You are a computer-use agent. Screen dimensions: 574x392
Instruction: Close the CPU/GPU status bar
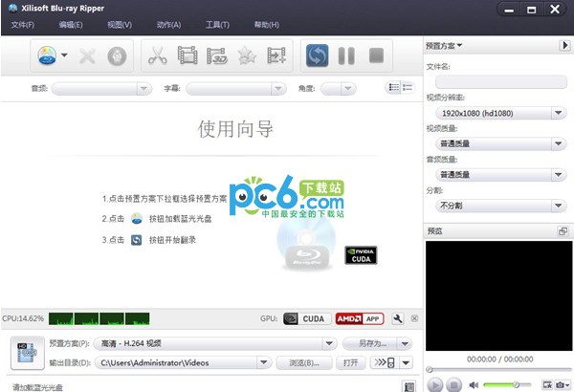pos(414,318)
